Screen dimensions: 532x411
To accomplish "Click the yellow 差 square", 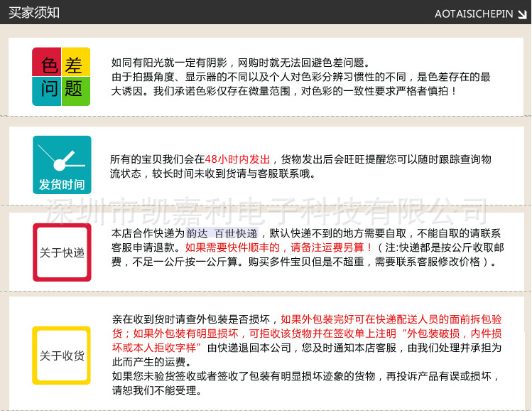I will tap(76, 62).
